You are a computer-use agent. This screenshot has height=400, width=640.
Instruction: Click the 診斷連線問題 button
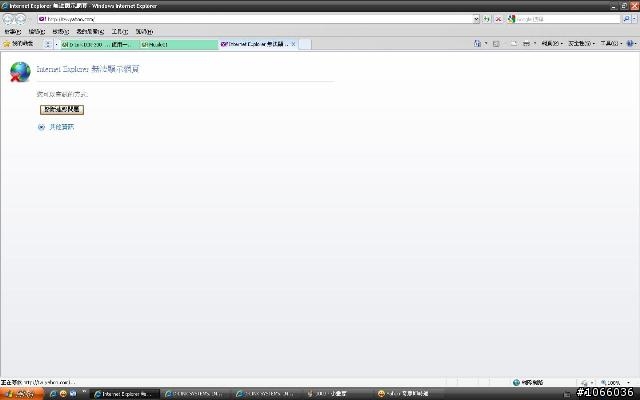pyautogui.click(x=62, y=109)
